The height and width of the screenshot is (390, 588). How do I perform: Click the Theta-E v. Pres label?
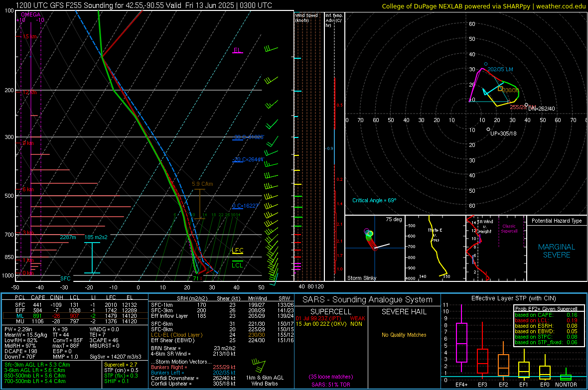[435, 235]
